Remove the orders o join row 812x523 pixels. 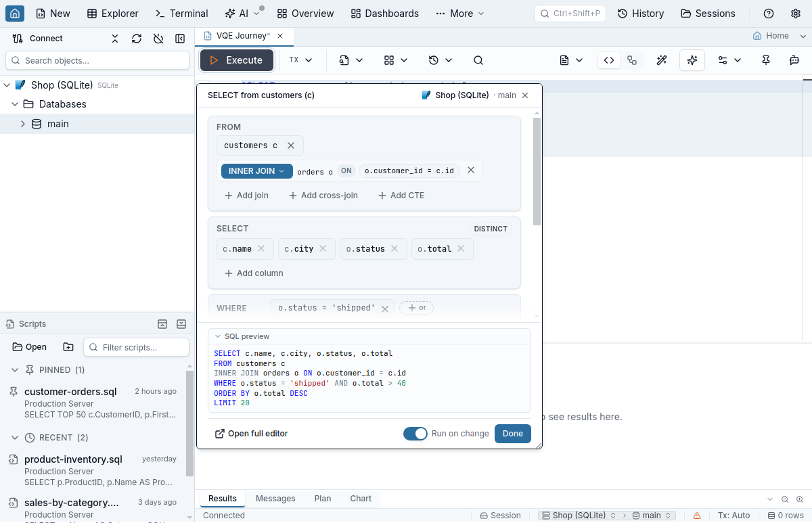tap(471, 170)
